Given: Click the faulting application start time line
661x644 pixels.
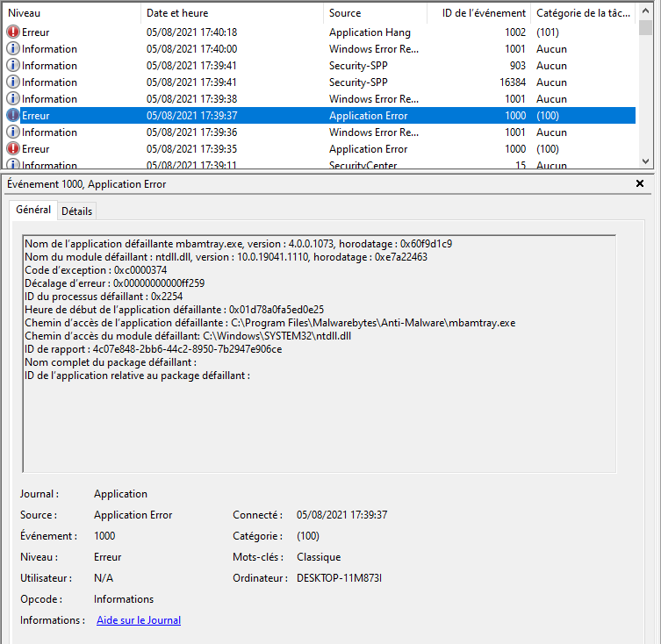Looking at the screenshot, I should tap(174, 310).
